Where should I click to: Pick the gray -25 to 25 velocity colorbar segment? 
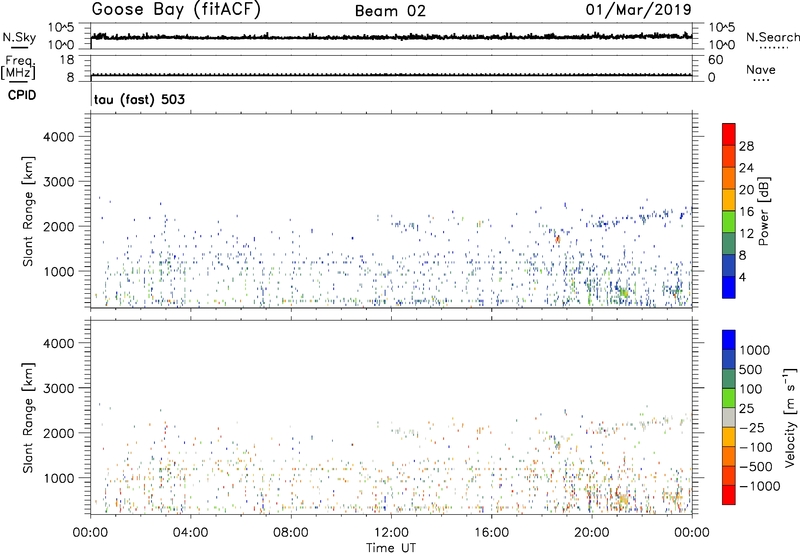(729, 417)
